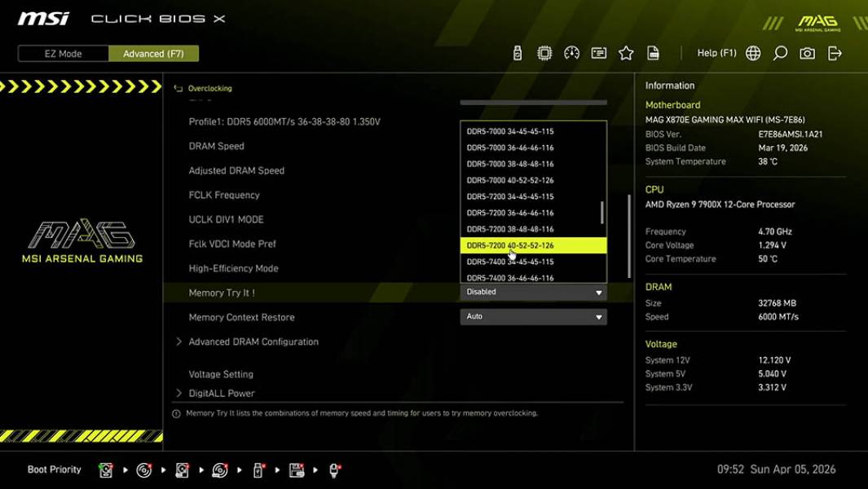Change the BIOS language using the globe icon

[753, 52]
